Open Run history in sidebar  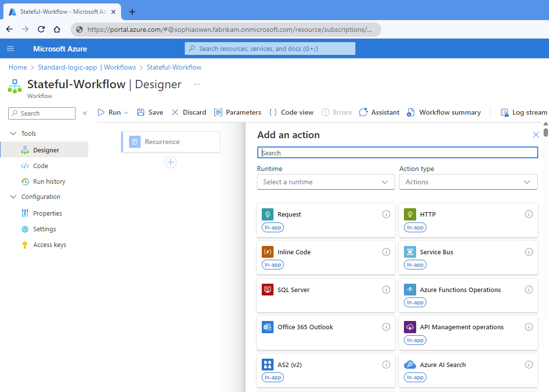[x=49, y=181]
